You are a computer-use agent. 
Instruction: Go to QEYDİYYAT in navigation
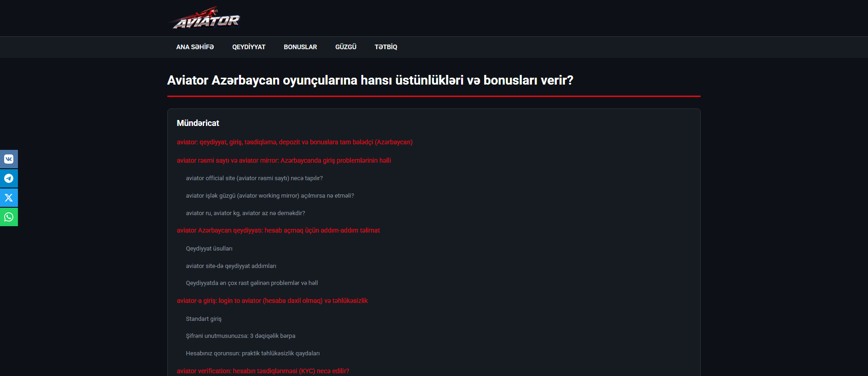point(249,47)
